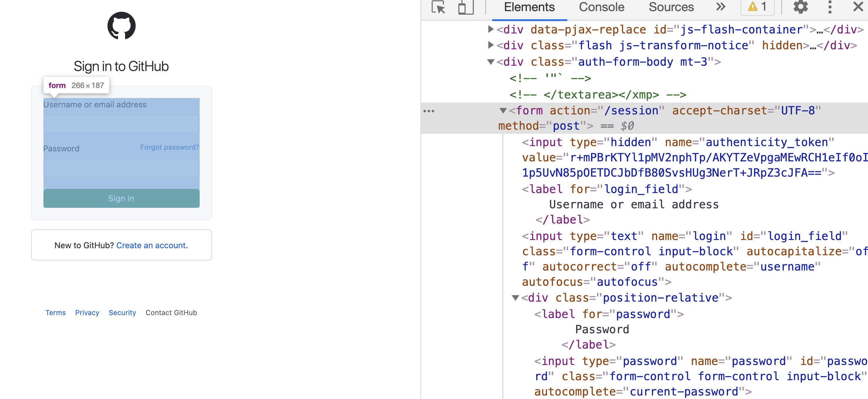Open DevTools settings gear
The width and height of the screenshot is (868, 399).
pyautogui.click(x=800, y=7)
